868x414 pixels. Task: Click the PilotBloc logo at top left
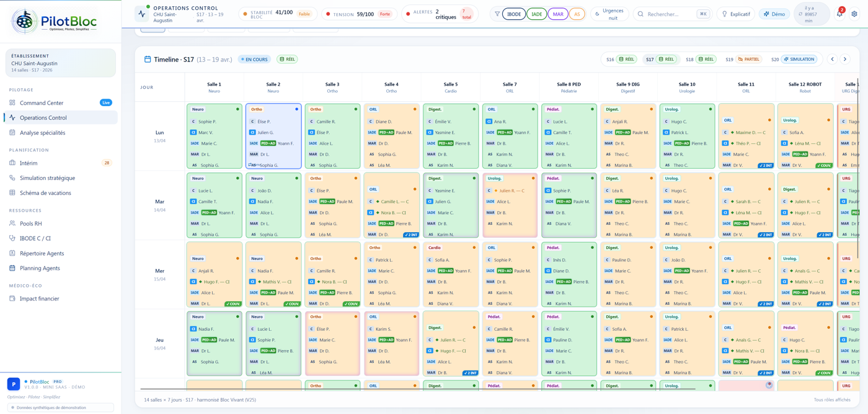[x=55, y=22]
